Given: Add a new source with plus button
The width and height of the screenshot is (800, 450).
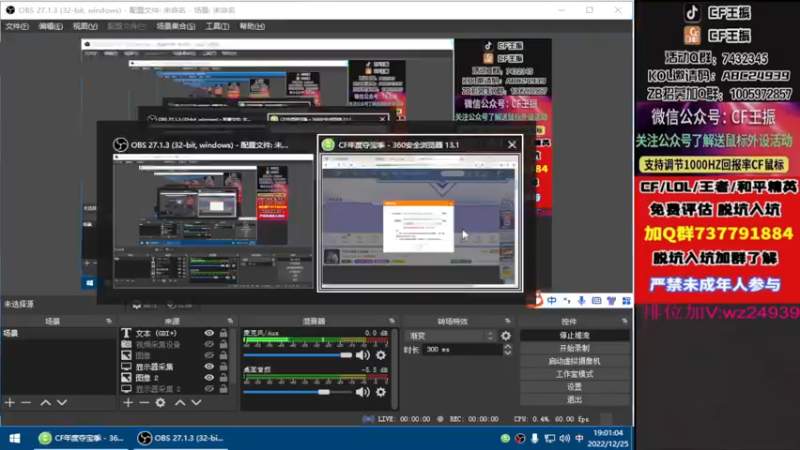Looking at the screenshot, I should (x=128, y=403).
